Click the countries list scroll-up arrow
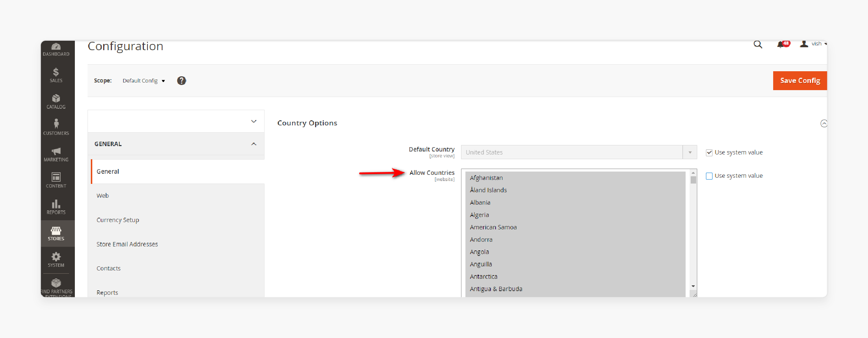 coord(693,173)
